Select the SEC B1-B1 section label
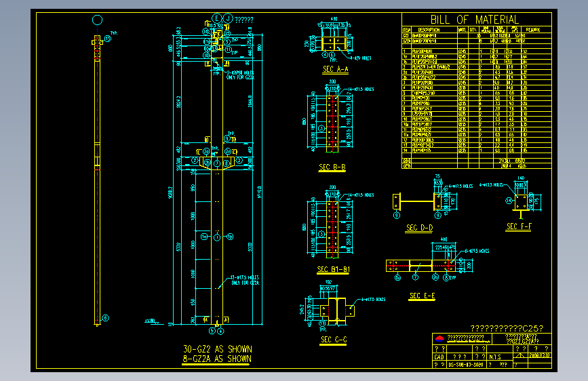Viewport: 588px width, 381px height. point(334,269)
